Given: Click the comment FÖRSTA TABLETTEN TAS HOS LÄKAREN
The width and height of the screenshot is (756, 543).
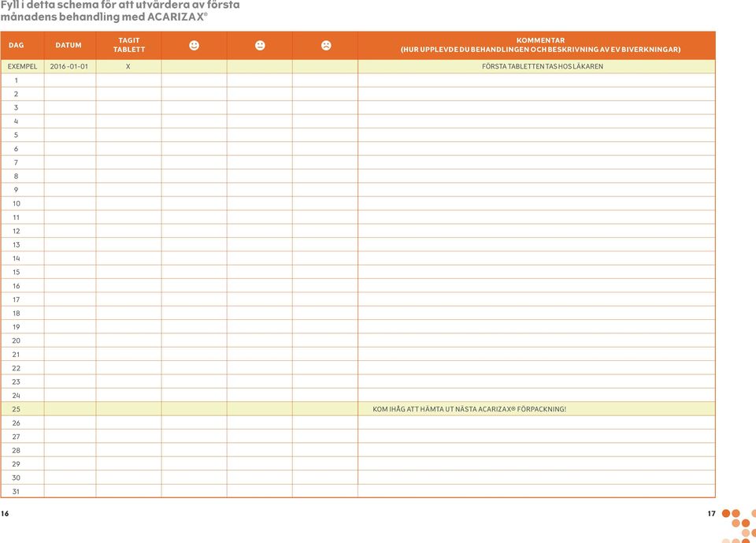Looking at the screenshot, I should (543, 67).
